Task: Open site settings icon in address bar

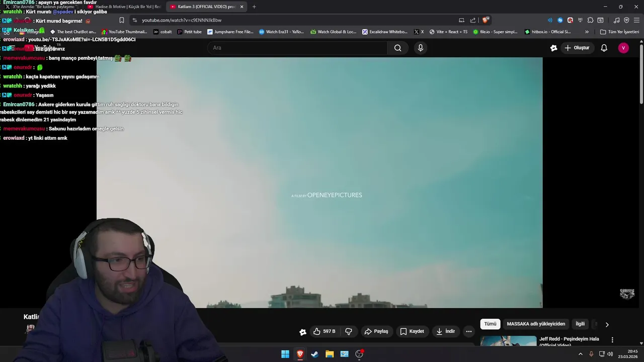Action: (134, 20)
